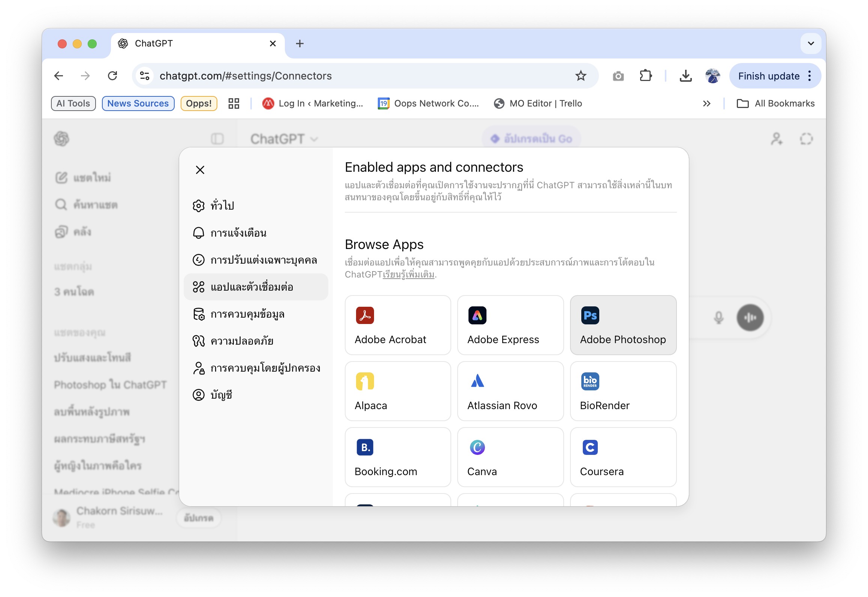This screenshot has height=597, width=868.
Task: Open the MO Editor Trello bookmark
Action: click(x=538, y=103)
